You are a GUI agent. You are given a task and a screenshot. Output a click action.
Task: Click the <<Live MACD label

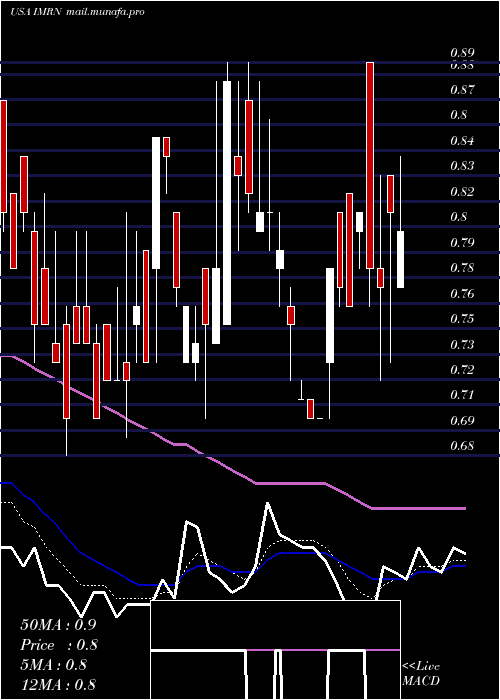click(x=421, y=674)
